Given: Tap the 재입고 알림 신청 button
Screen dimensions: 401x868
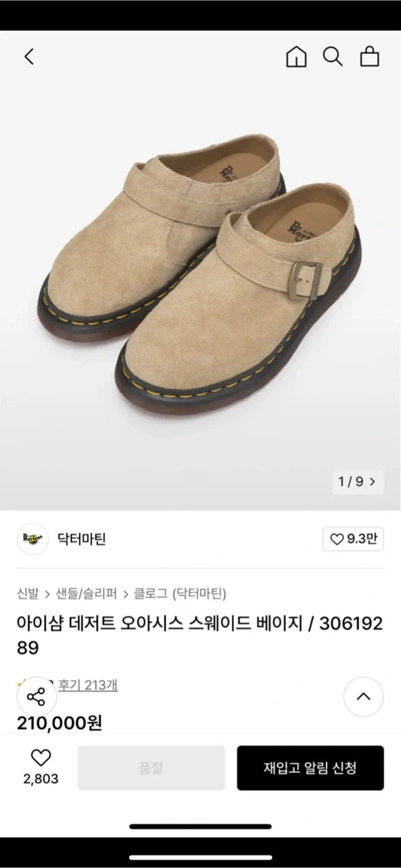Looking at the screenshot, I should [310, 768].
